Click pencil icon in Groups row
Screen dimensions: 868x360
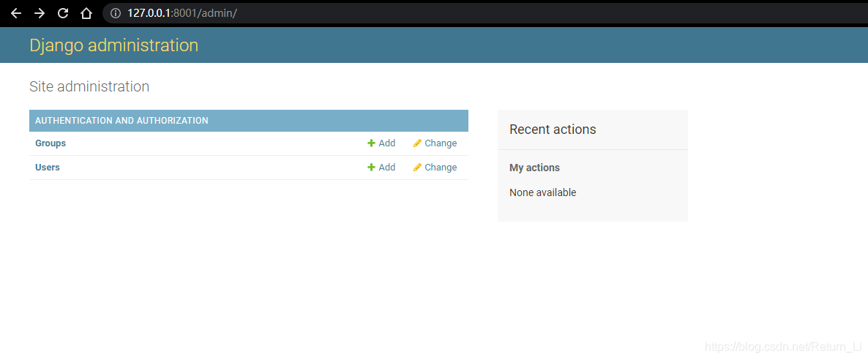coord(417,143)
